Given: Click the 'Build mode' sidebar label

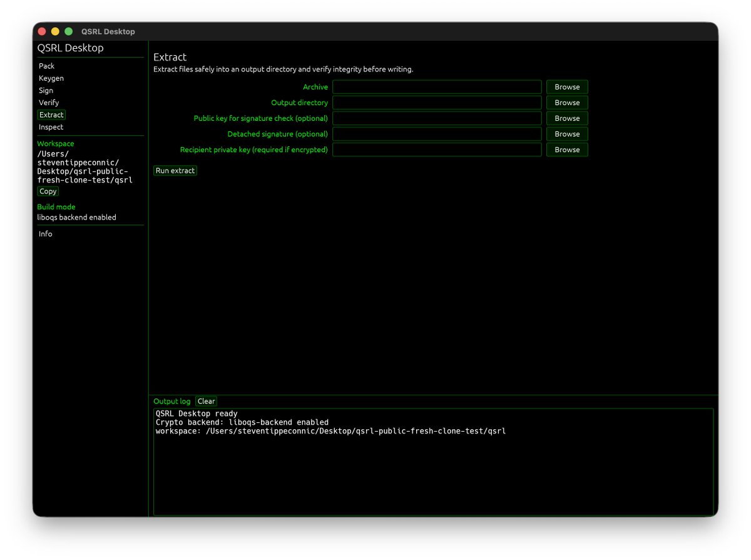Looking at the screenshot, I should pos(56,206).
